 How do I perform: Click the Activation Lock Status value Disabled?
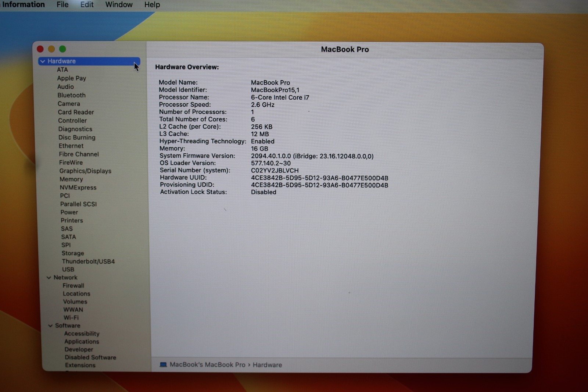[263, 192]
